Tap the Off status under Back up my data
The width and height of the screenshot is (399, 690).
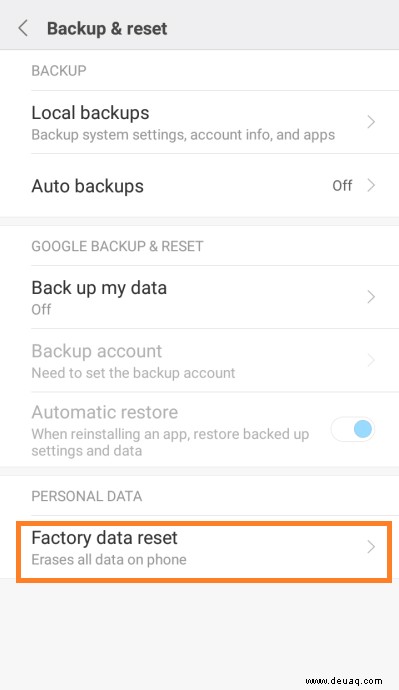(41, 309)
